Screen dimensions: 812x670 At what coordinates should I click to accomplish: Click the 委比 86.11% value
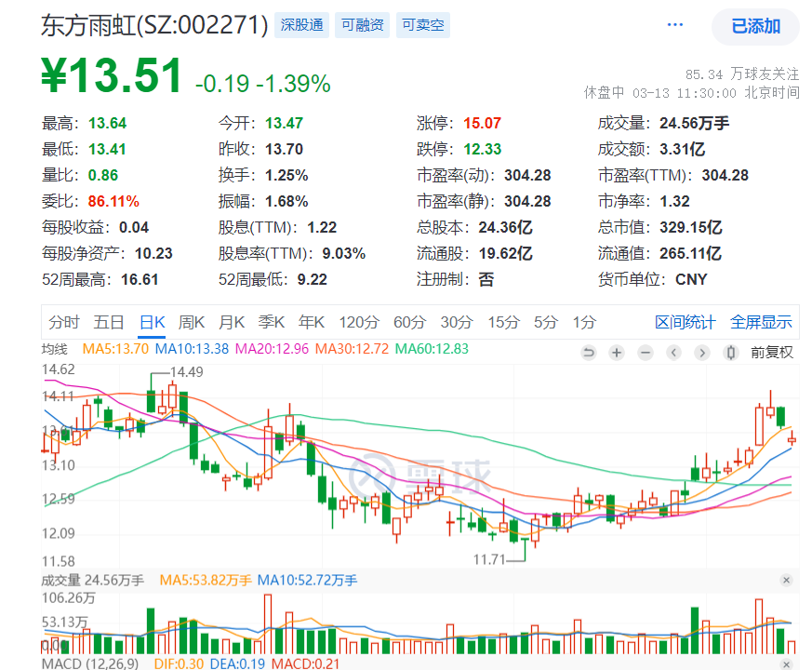[113, 202]
